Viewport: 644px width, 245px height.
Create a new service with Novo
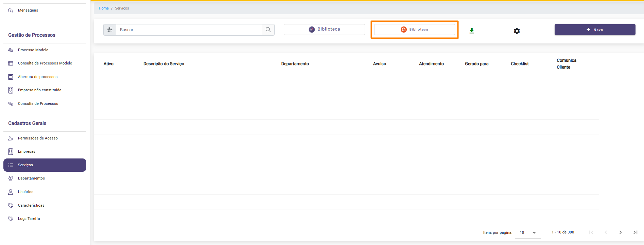coord(595,30)
